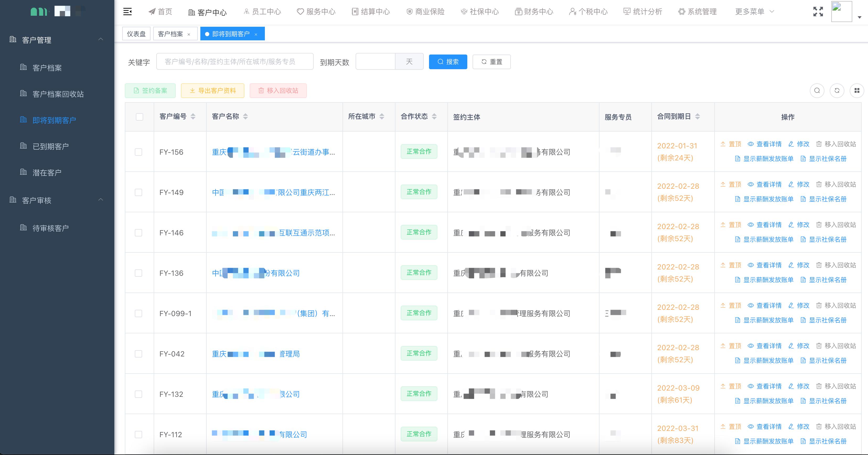Check the row checkbox for FY-156
The height and width of the screenshot is (455, 868).
pos(138,152)
